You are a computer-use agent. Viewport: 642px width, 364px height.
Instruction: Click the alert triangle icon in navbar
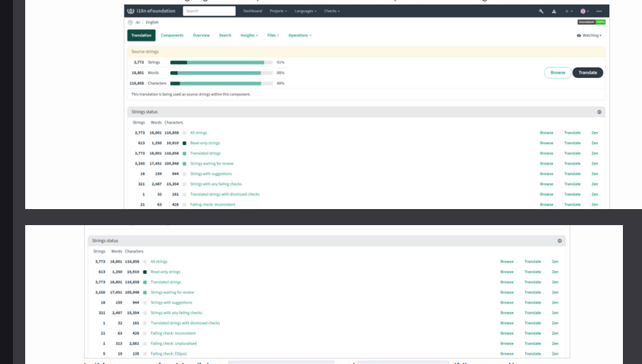553,11
